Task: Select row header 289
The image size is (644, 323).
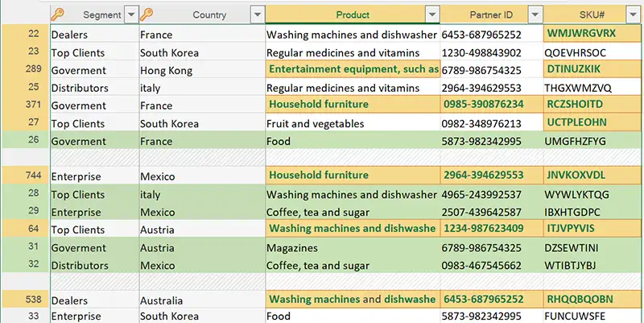Action: pyautogui.click(x=27, y=68)
